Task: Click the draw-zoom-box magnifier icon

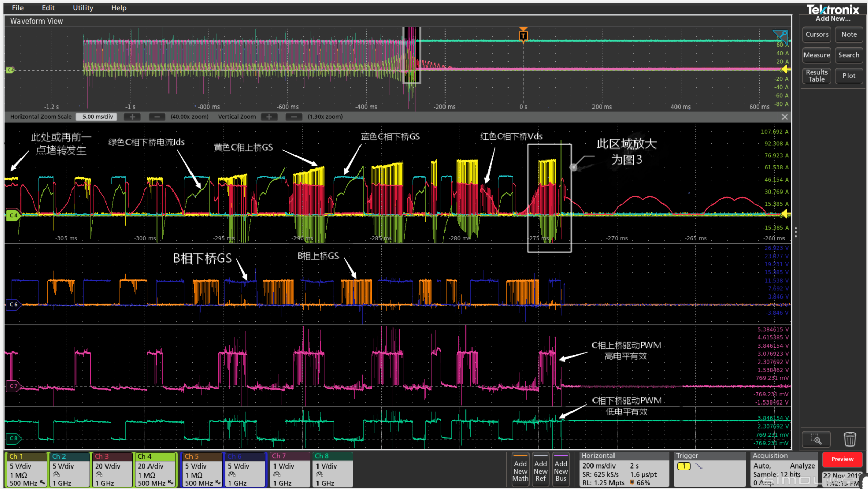Action: (x=816, y=439)
